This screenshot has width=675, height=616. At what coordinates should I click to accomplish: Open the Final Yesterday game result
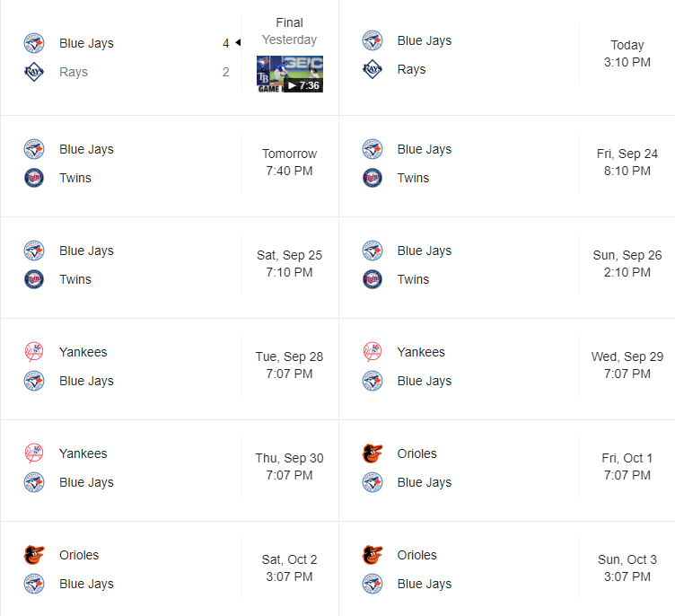point(289,31)
